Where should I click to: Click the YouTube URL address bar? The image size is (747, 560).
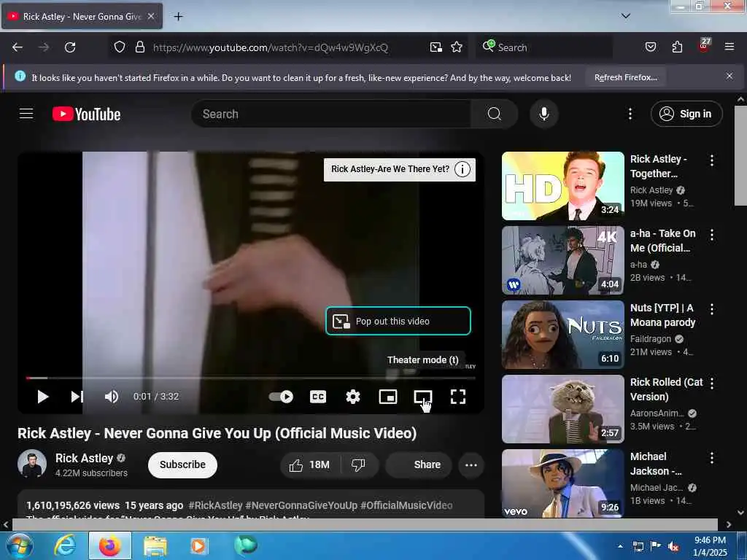(x=270, y=47)
